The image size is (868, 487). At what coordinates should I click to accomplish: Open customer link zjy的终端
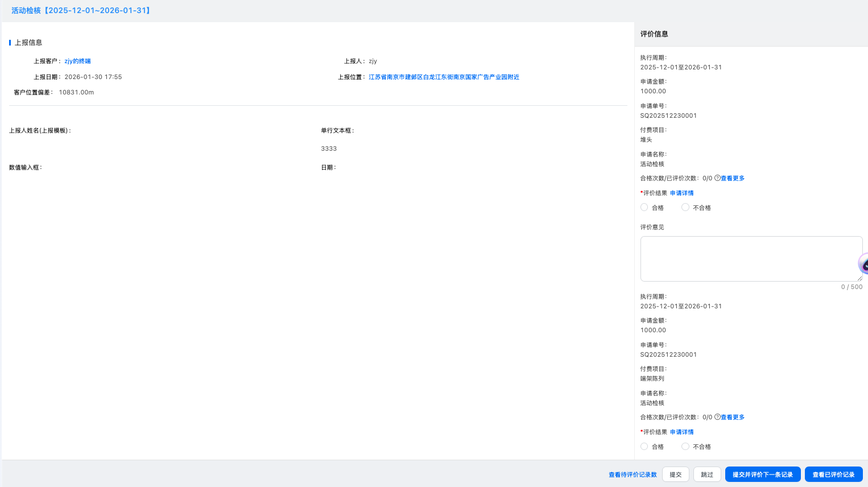click(77, 61)
